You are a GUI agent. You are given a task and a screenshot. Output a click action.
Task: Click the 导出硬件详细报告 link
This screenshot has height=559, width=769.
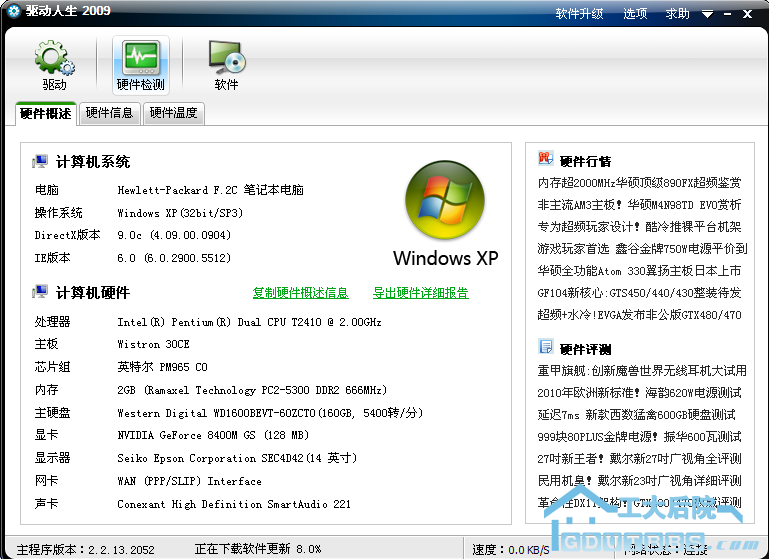(420, 293)
